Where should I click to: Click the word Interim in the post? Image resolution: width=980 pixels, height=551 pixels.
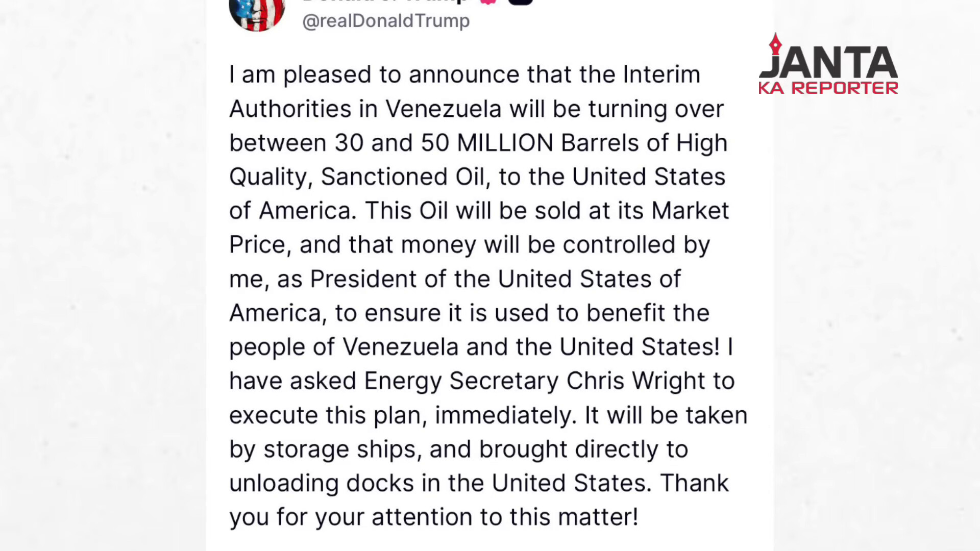(661, 75)
